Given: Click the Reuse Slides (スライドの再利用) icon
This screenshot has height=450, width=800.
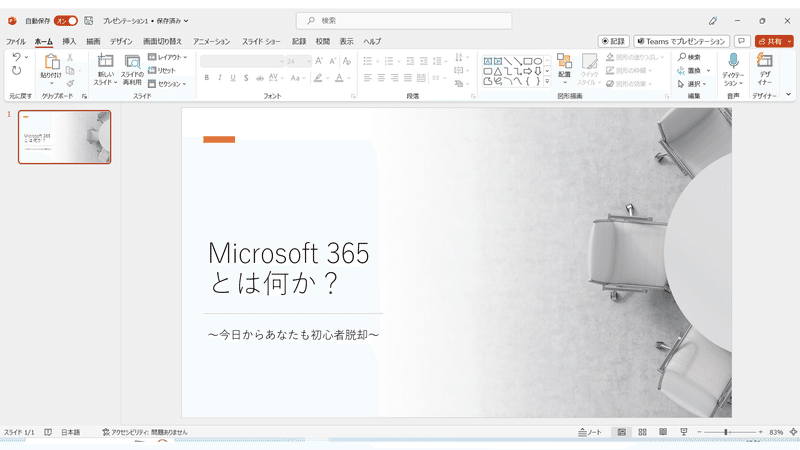Looking at the screenshot, I should (x=133, y=62).
